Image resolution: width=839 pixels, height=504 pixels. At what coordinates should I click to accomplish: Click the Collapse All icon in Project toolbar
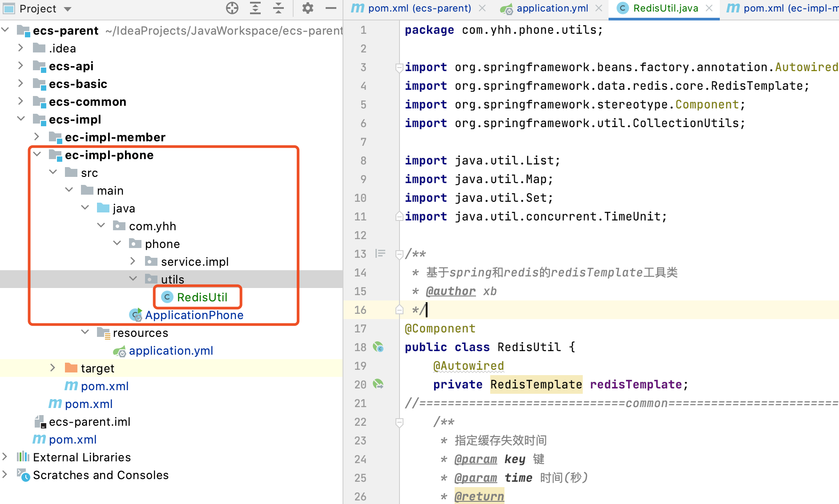pyautogui.click(x=278, y=8)
